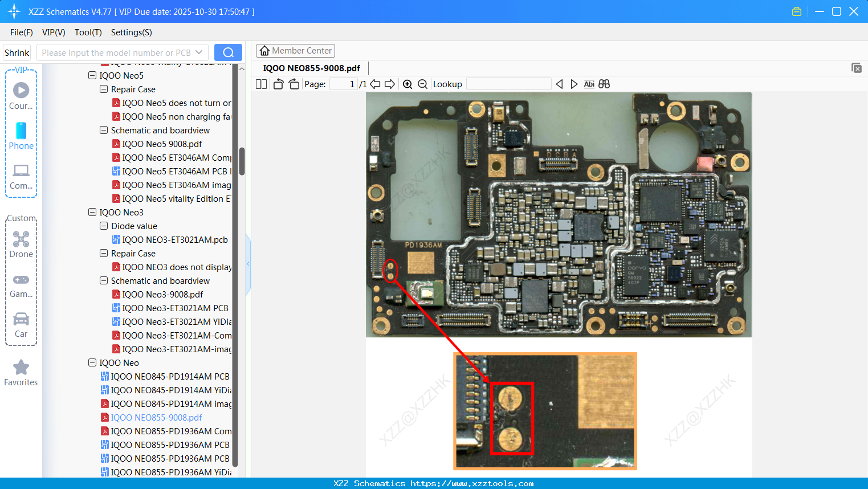Viewport: 868px width, 489px height.
Task: Click the tree scroll-up arrow
Action: click(242, 68)
